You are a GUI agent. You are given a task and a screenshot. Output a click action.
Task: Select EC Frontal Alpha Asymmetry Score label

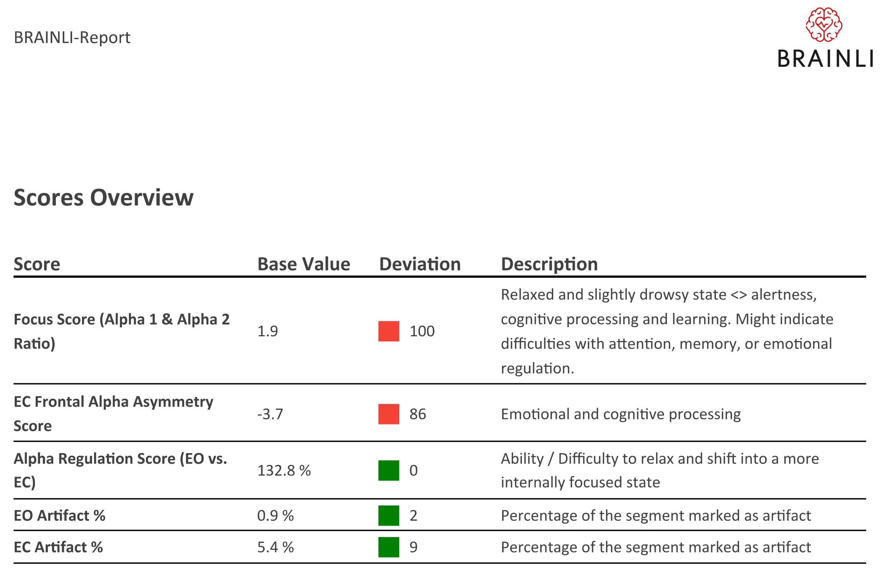pyautogui.click(x=113, y=414)
